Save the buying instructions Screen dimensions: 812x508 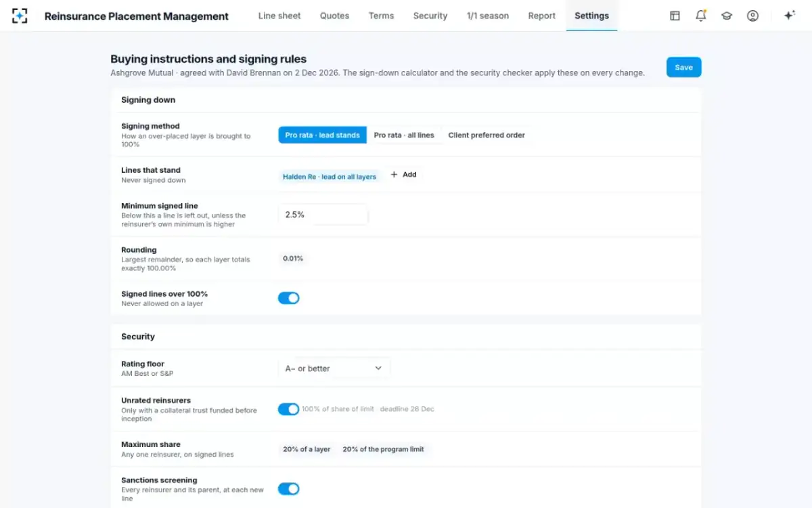click(683, 67)
